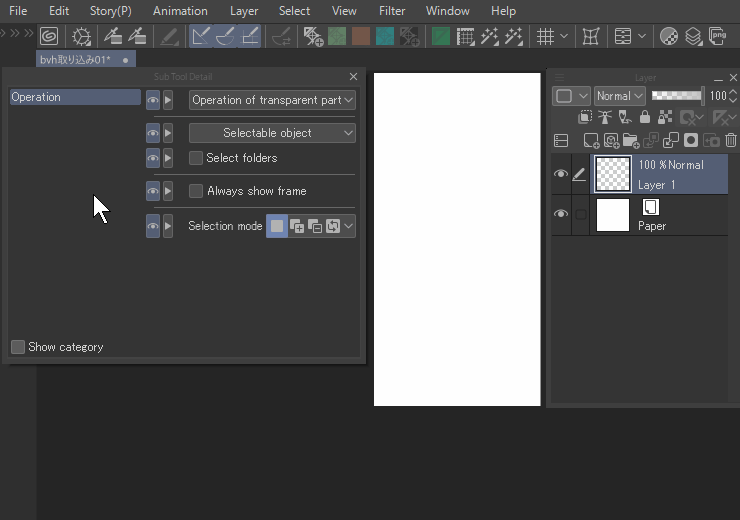The image size is (740, 520).
Task: Open the Animation menu
Action: click(180, 11)
